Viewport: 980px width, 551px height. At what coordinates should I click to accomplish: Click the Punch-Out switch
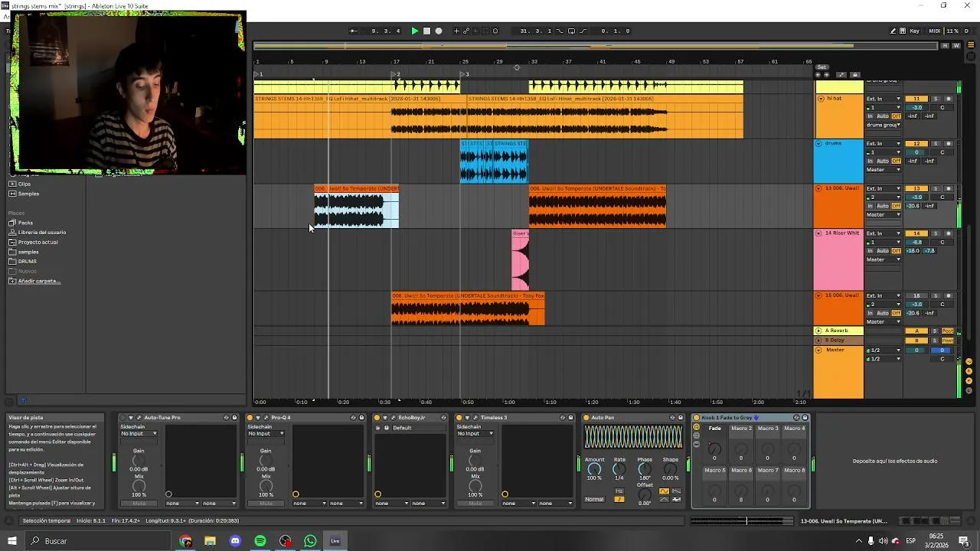[583, 31]
